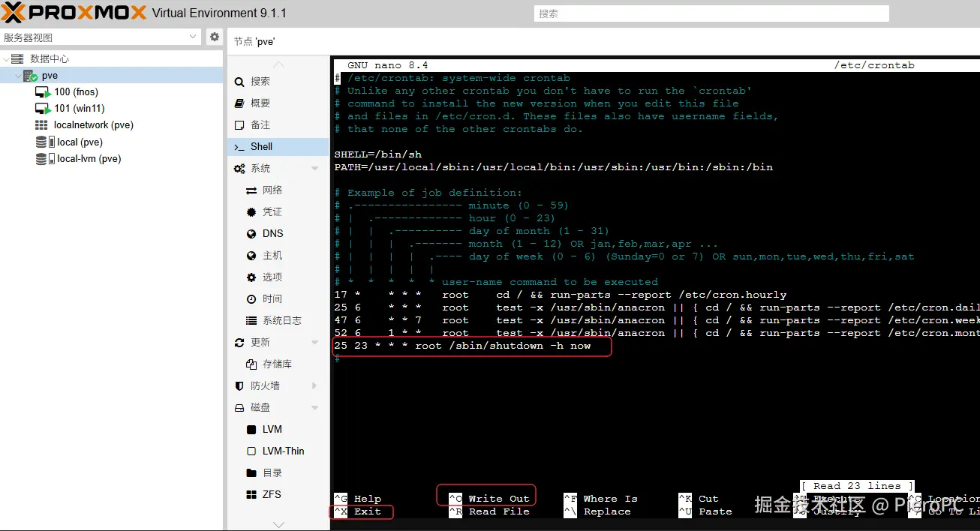Open 概要 summary page
Viewport: 980px width, 531px height.
click(260, 103)
